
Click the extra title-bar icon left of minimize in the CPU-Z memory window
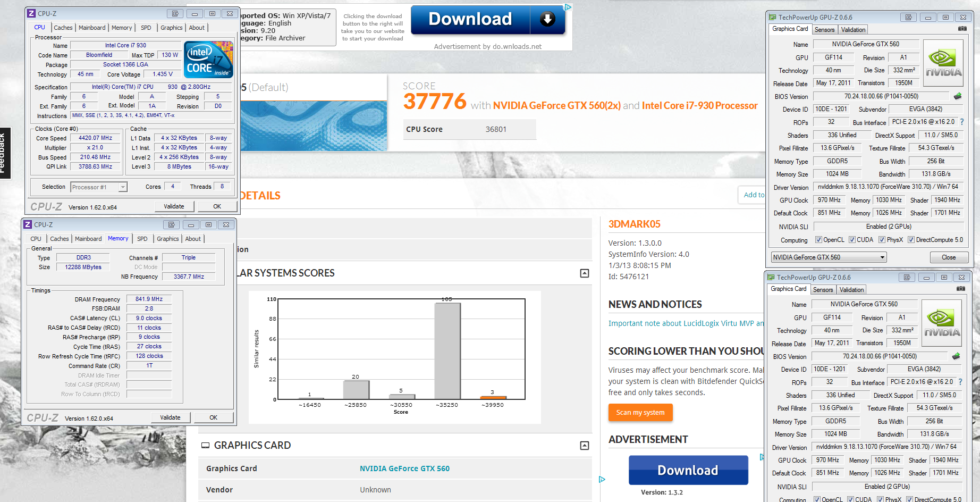click(x=172, y=224)
